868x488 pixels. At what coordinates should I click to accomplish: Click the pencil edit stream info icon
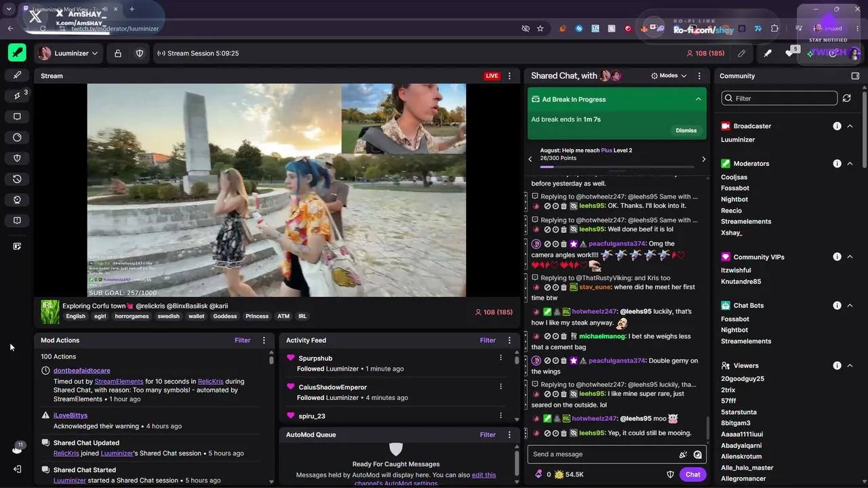[x=742, y=54]
